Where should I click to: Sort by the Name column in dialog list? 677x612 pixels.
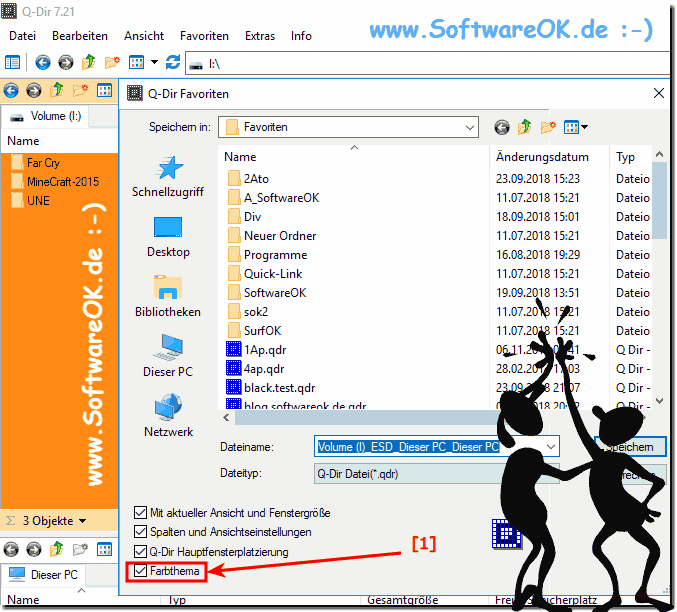pos(240,157)
